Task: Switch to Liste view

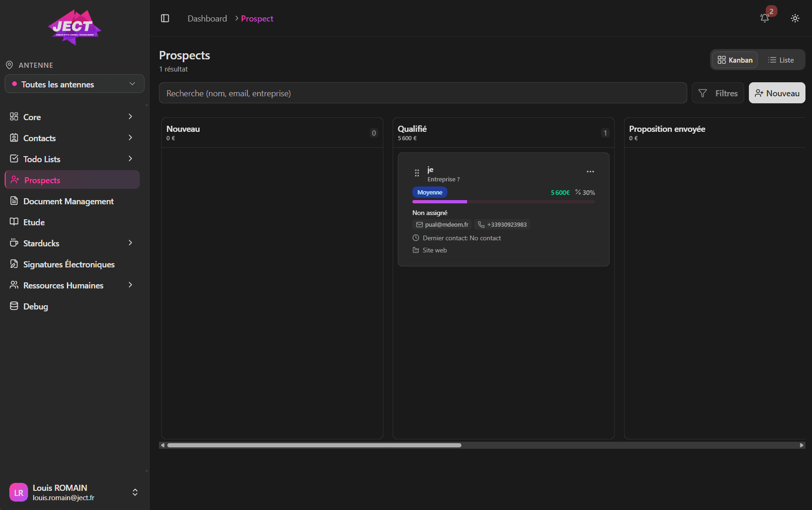Action: [781, 60]
